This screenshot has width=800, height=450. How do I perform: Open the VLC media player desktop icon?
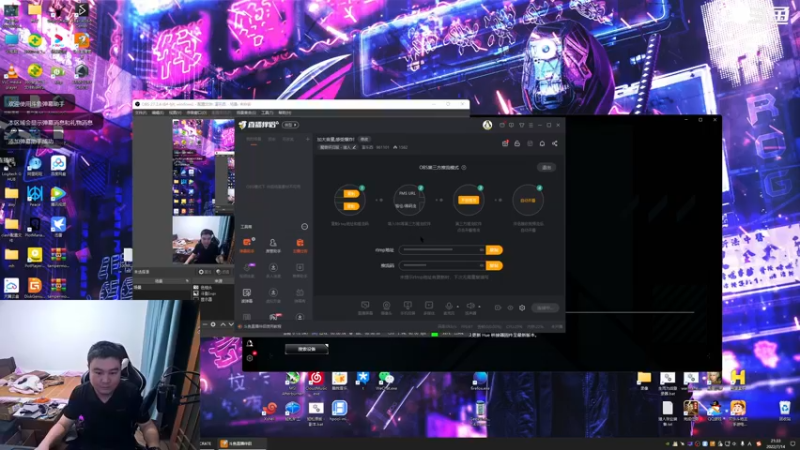tap(11, 76)
